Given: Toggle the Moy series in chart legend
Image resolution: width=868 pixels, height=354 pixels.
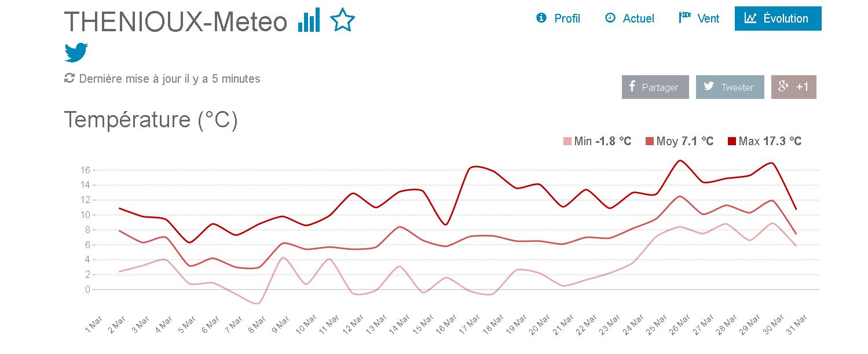Looking at the screenshot, I should tap(680, 141).
